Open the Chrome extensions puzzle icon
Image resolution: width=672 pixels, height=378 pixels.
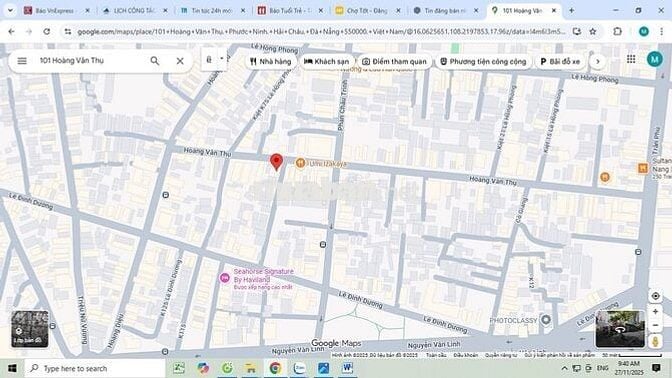(x=617, y=31)
